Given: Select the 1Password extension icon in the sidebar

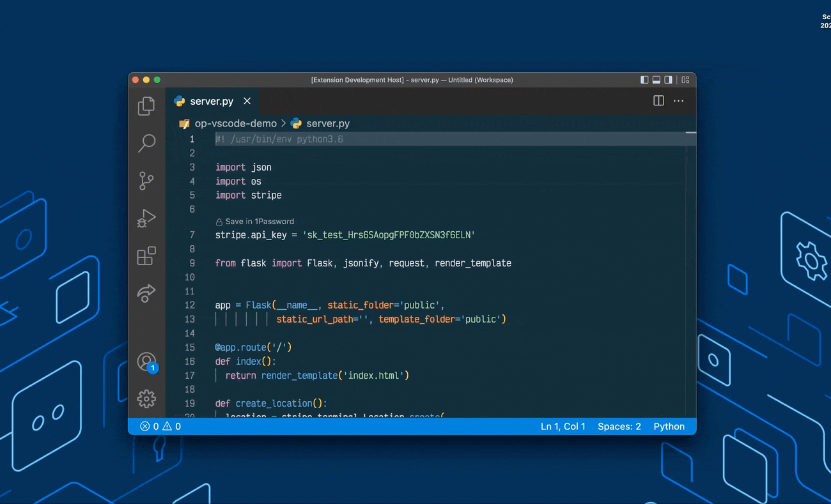Looking at the screenshot, I should 146,293.
